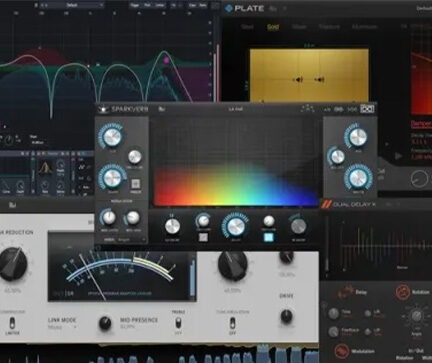Open the Sparkverb preset name LA Hall

point(235,109)
